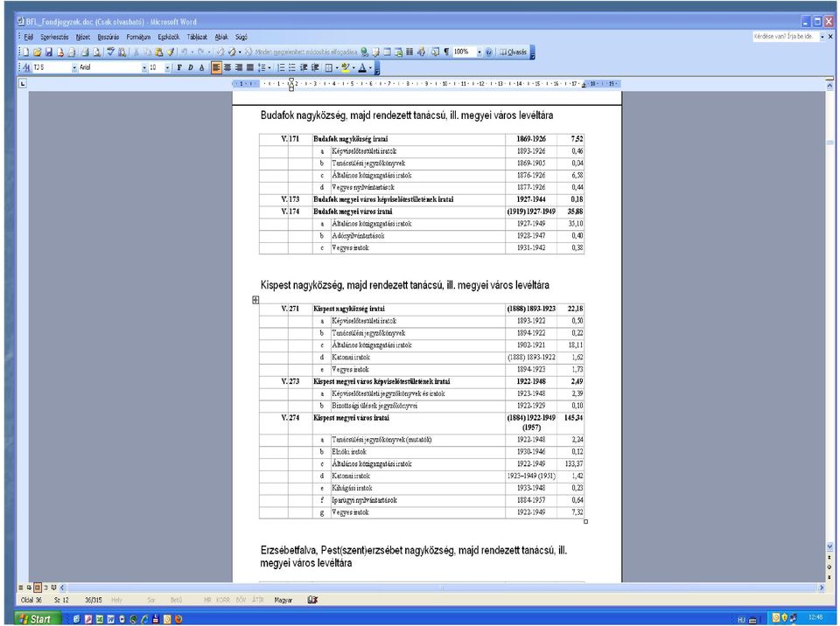Apply the font color A button

point(362,67)
